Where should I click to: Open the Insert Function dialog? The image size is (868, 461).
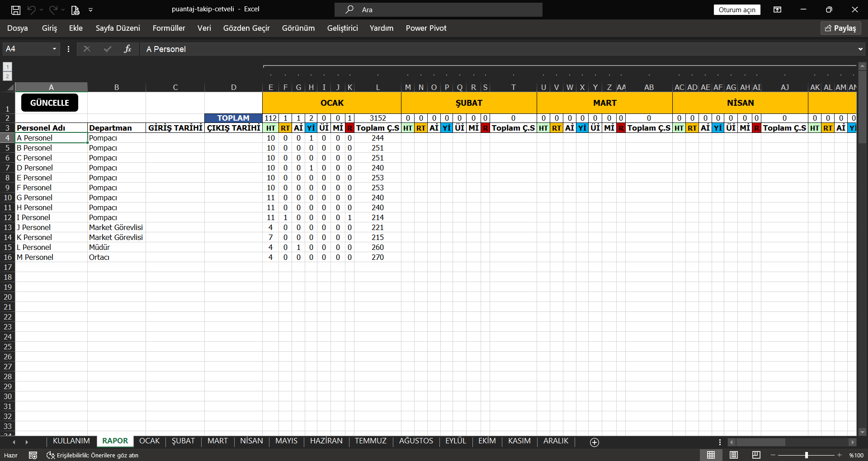click(x=128, y=49)
